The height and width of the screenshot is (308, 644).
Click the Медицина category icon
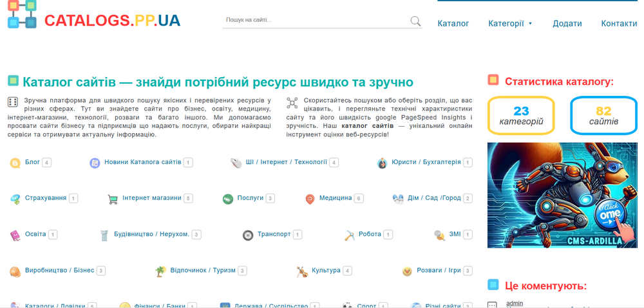pyautogui.click(x=310, y=199)
